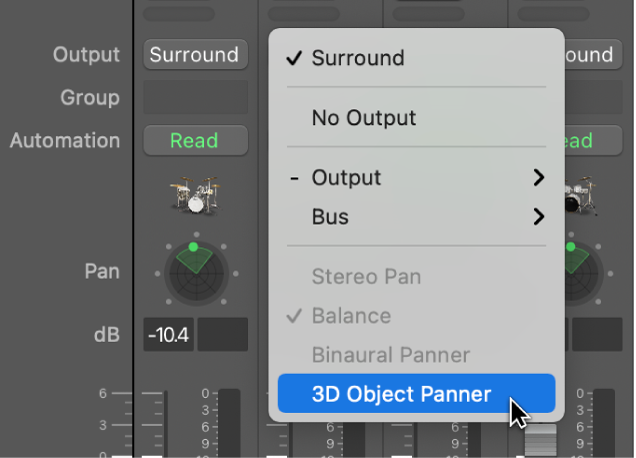This screenshot has height=458, width=636.
Task: Click the drum kit icon on the left channel
Action: 195,193
